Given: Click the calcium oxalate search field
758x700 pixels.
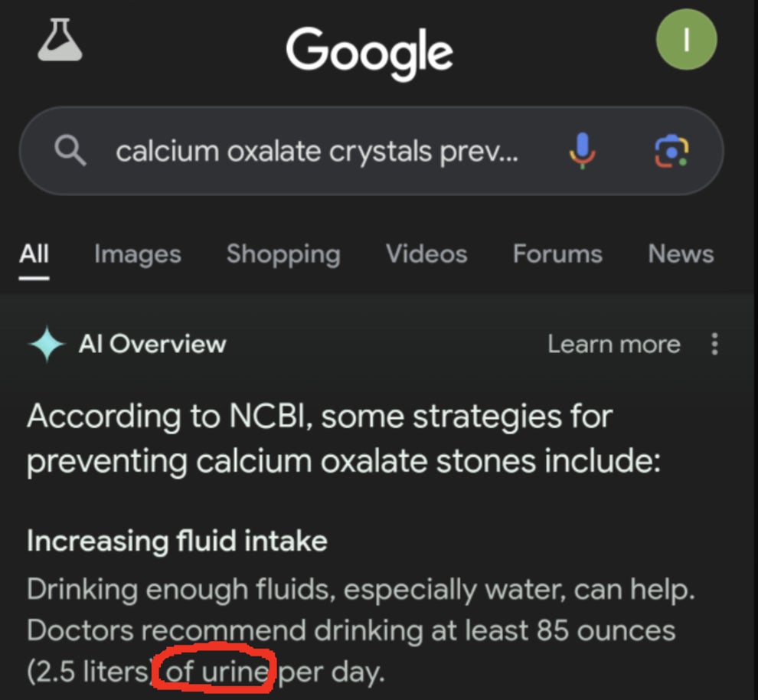Looking at the screenshot, I should (317, 152).
